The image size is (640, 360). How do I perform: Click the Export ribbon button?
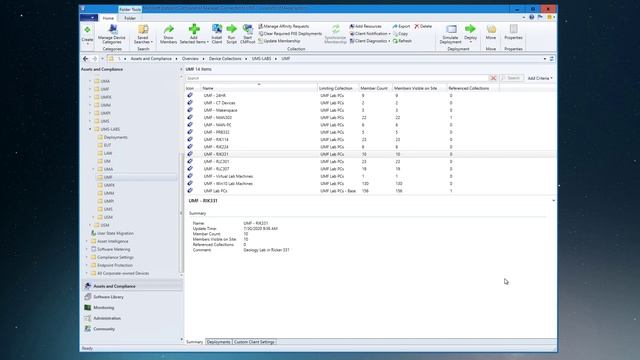click(401, 26)
